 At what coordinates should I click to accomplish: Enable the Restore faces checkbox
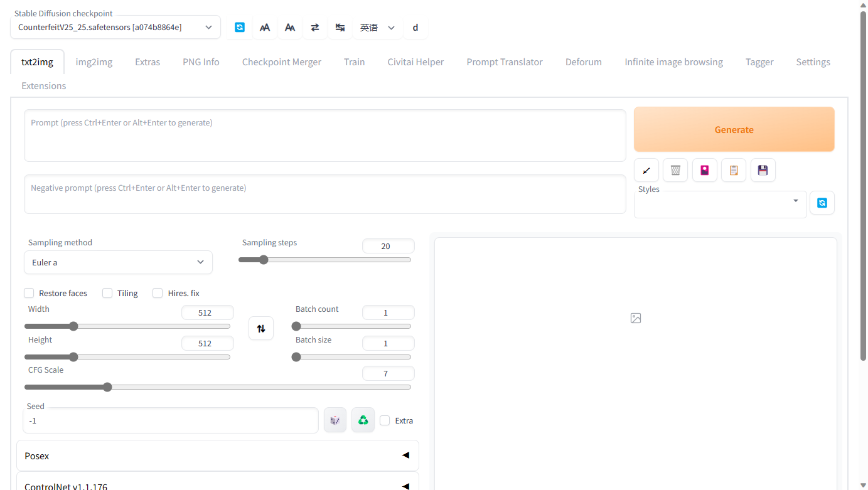[x=29, y=293]
